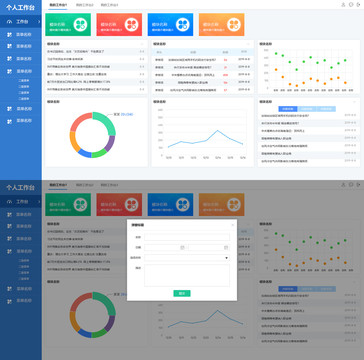This screenshot has height=360, width=364.
Task: Click the 菜单名称 item just below 工作台 in the bright sidebar
Action: coord(21,34)
